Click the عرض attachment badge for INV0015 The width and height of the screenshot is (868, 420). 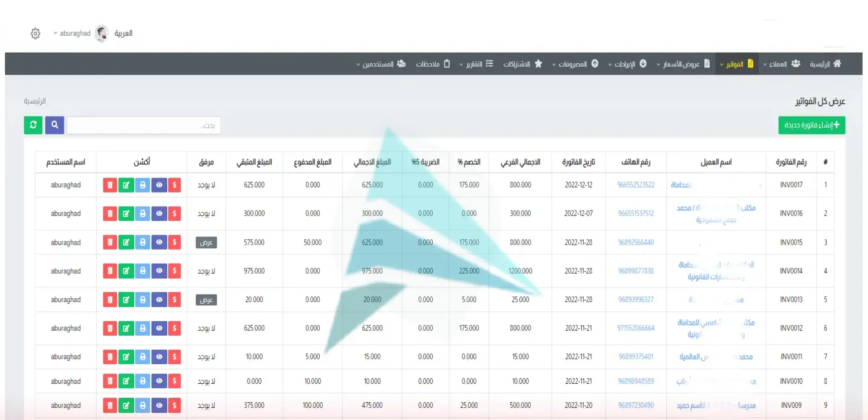(206, 243)
